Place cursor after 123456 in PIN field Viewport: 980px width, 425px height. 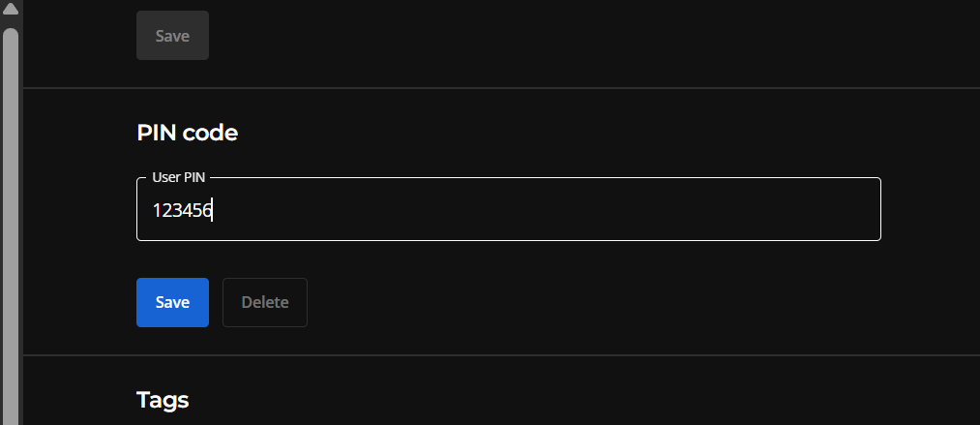click(213, 209)
